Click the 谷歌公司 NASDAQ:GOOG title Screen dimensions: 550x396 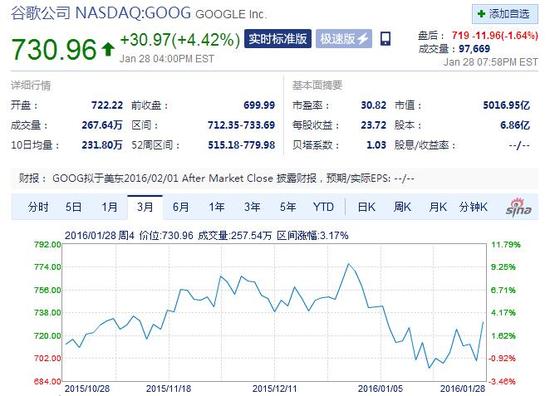101,13
